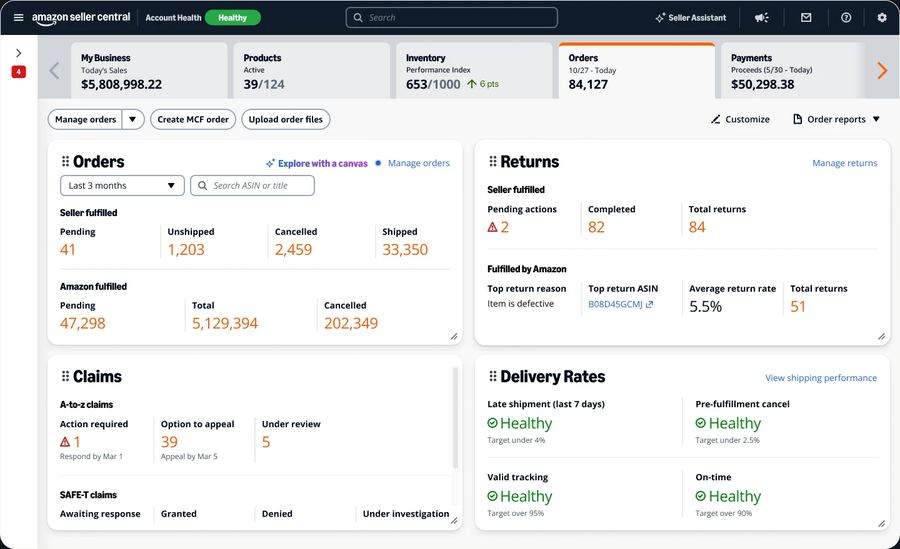Click the resize handle of Returns widget
900x549 pixels.
pyautogui.click(x=882, y=337)
